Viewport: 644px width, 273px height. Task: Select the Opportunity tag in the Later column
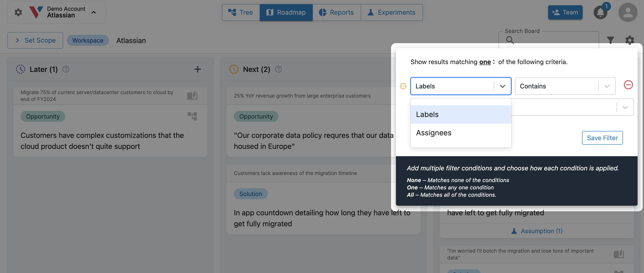click(43, 116)
